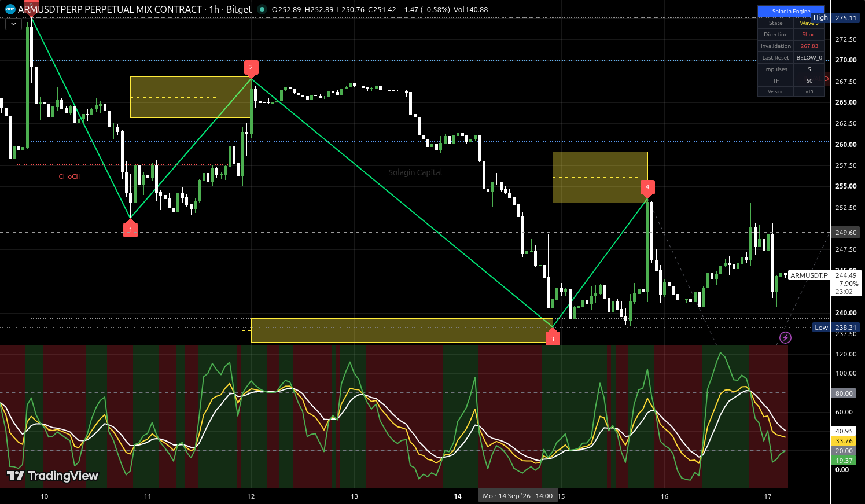865x504 pixels.
Task: Click bold date 14 on the time axis
Action: (x=458, y=496)
